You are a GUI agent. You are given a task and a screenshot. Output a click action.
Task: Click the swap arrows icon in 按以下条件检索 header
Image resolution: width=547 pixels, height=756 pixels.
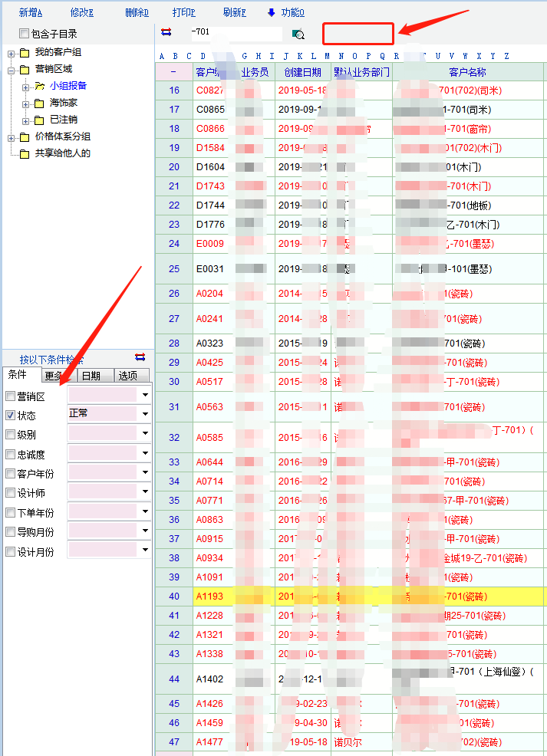(x=140, y=357)
